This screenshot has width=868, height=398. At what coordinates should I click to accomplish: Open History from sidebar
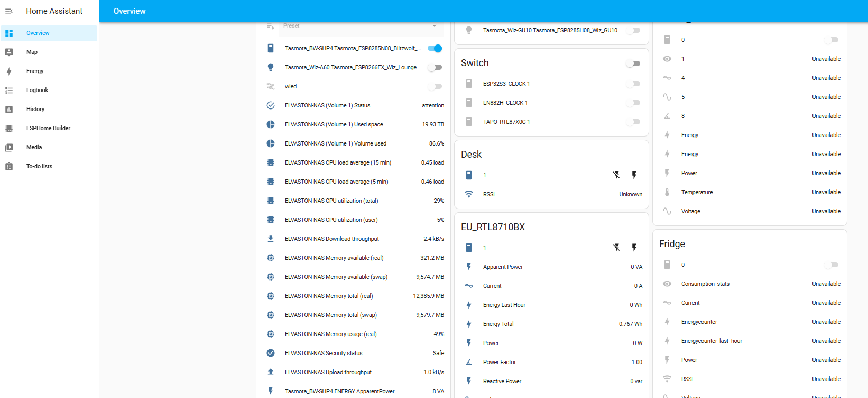(x=49, y=109)
